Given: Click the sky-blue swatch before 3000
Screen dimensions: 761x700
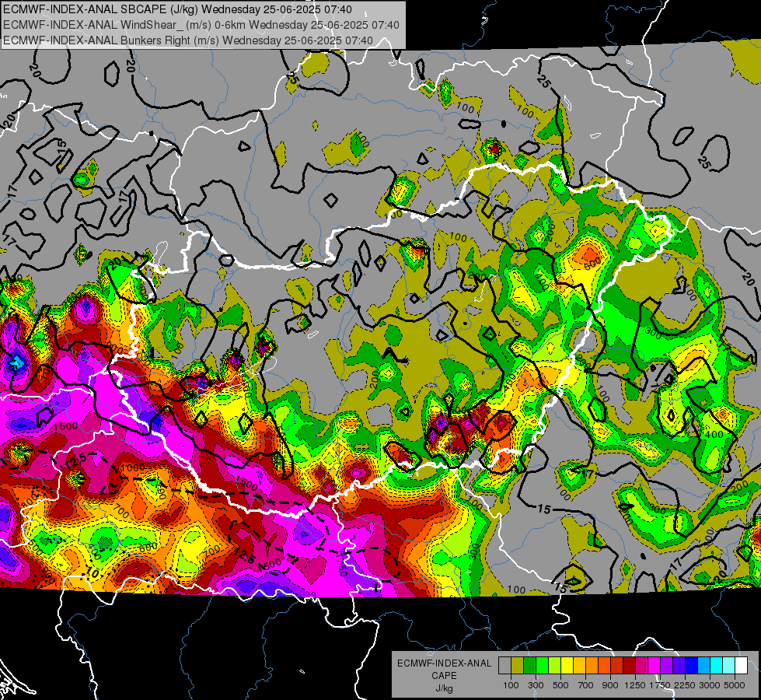Looking at the screenshot, I should [704, 665].
